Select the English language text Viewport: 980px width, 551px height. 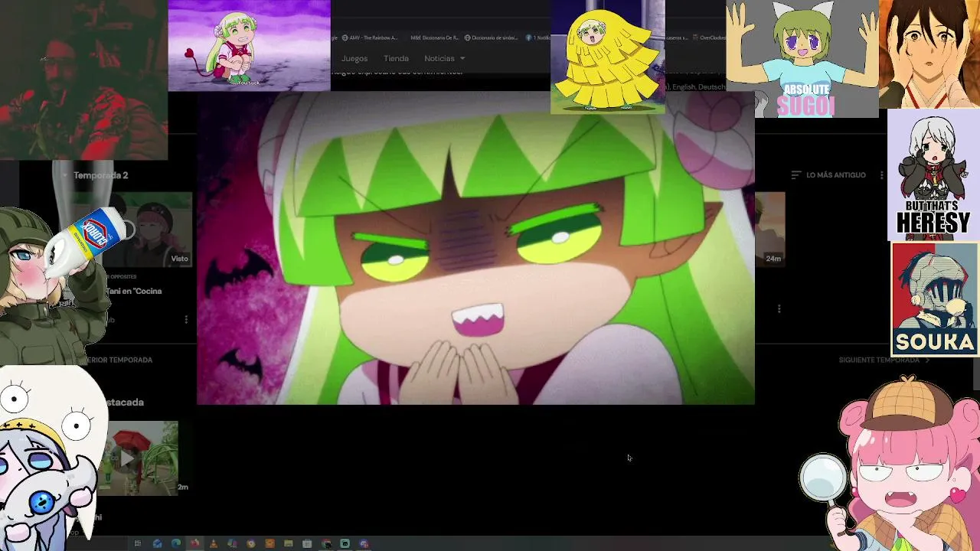(684, 87)
